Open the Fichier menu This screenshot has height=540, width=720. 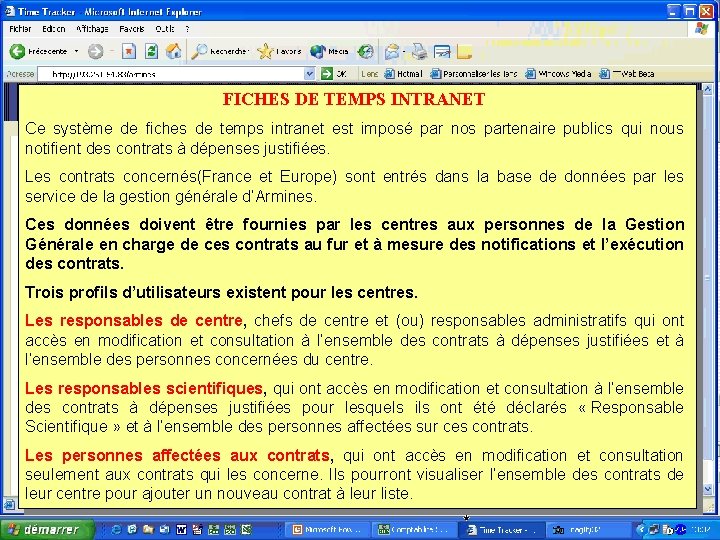pyautogui.click(x=20, y=29)
